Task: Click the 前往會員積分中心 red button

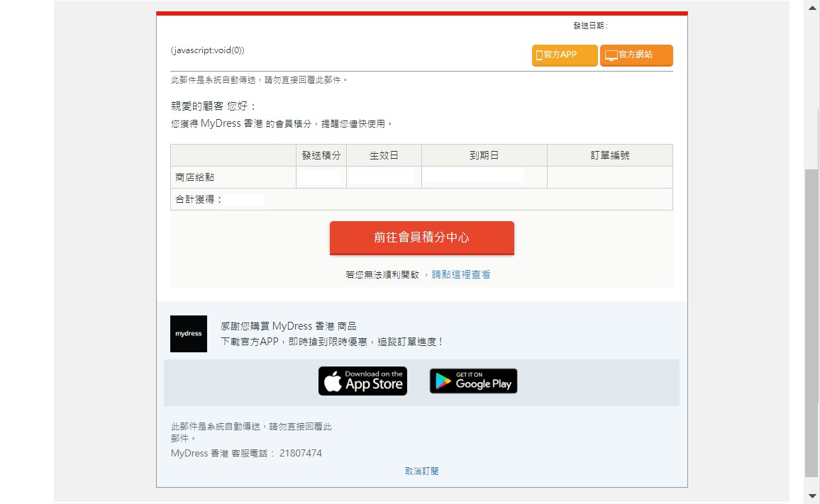Action: (x=421, y=238)
